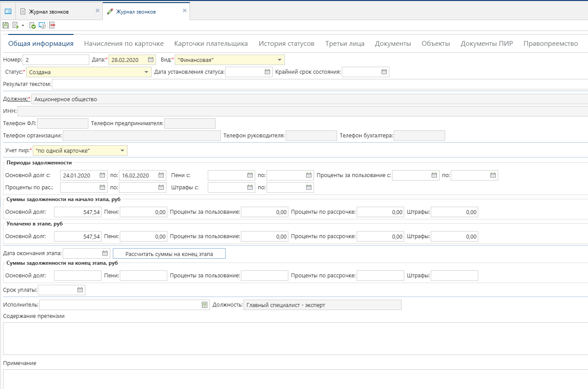This screenshot has width=588, height=389.
Task: Go to the Третьи лица tab
Action: pos(345,44)
